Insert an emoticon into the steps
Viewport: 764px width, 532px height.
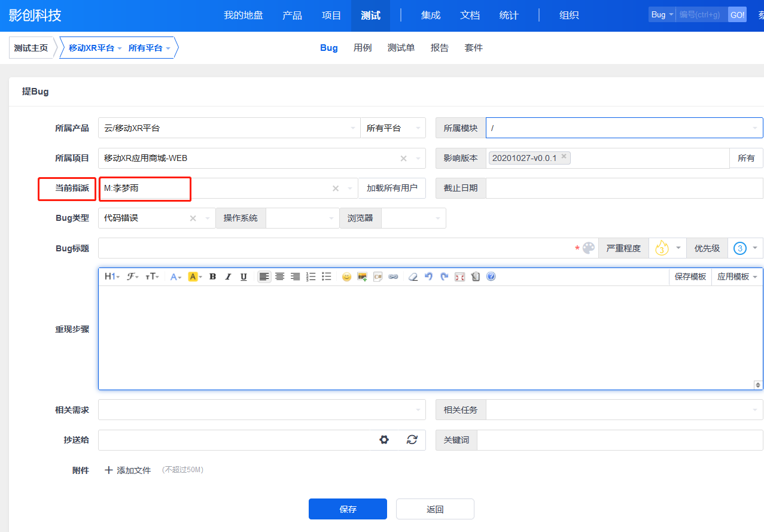[x=346, y=276]
